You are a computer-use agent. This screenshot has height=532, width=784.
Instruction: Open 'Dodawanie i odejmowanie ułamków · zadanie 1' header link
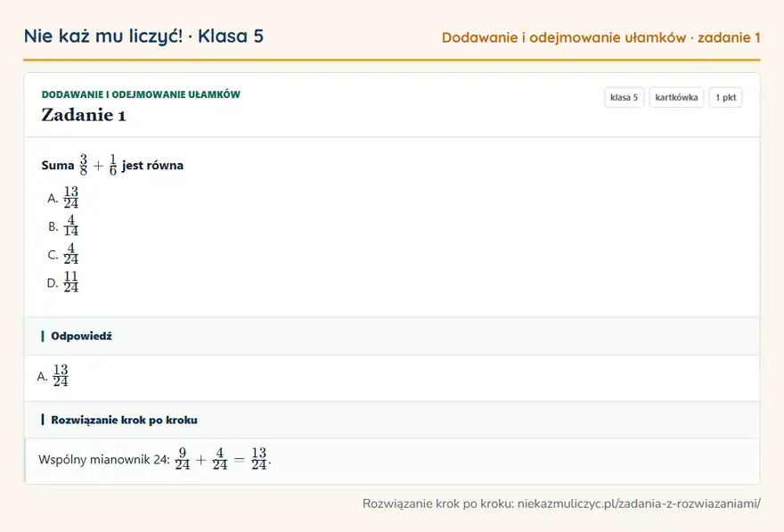coord(601,37)
